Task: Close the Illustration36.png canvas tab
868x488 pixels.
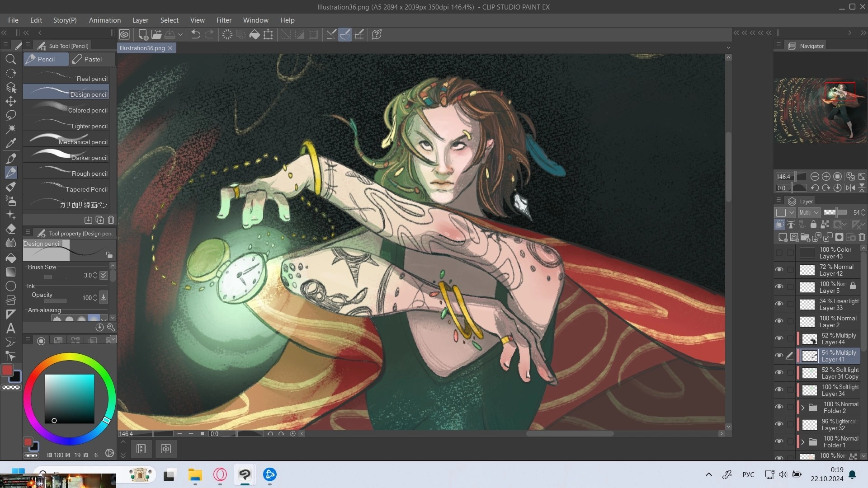Action: click(x=170, y=48)
